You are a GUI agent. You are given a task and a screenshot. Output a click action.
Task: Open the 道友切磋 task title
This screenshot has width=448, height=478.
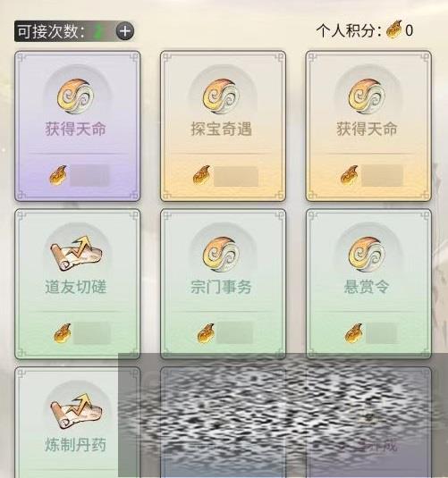(76, 287)
